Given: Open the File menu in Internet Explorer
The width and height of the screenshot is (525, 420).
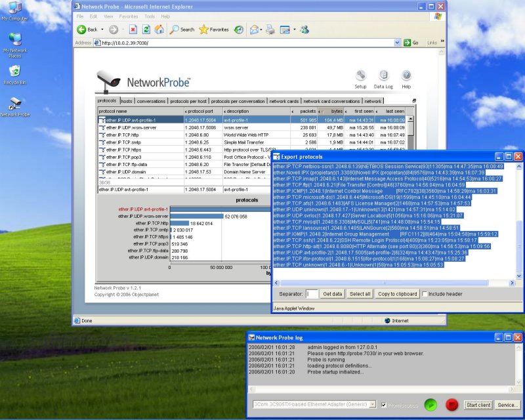Looking at the screenshot, I should tap(80, 16).
